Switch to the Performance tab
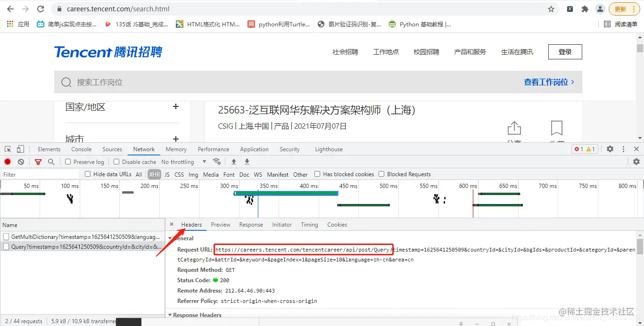The width and height of the screenshot is (644, 326). point(214,149)
